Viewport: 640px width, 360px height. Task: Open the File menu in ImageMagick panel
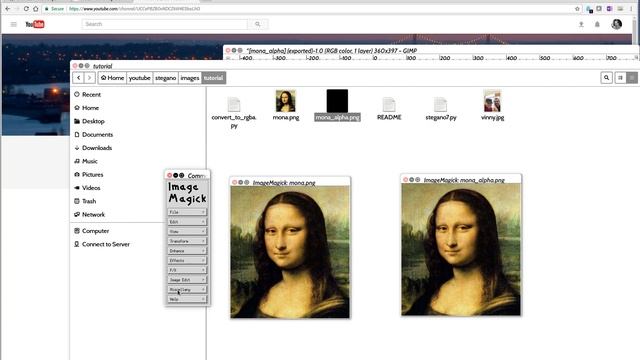click(x=187, y=212)
